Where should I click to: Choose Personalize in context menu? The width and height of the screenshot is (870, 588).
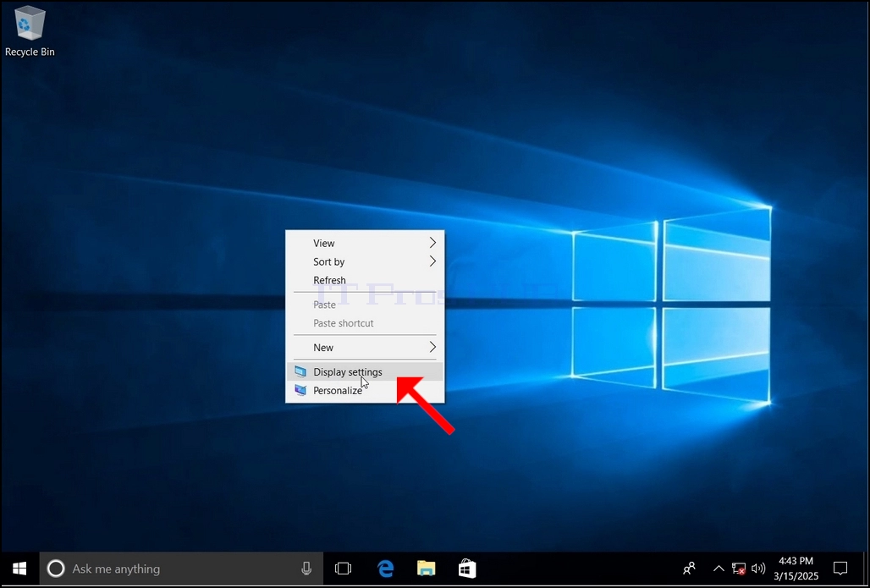[365, 390]
